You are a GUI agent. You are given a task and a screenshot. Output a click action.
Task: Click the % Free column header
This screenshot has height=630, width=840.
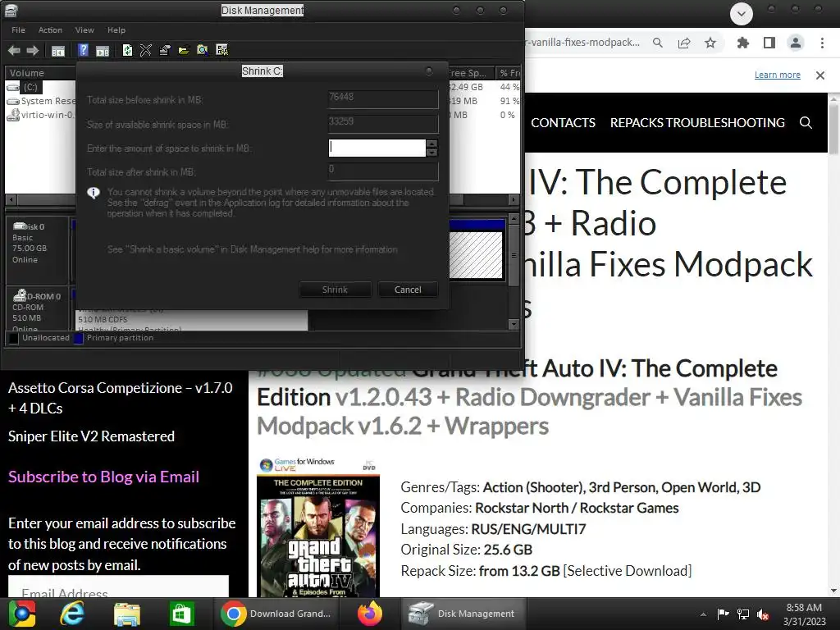click(509, 73)
